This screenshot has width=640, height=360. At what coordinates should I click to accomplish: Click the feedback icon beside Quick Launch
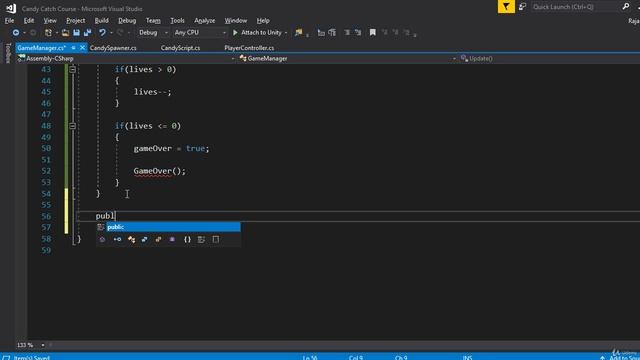(522, 7)
